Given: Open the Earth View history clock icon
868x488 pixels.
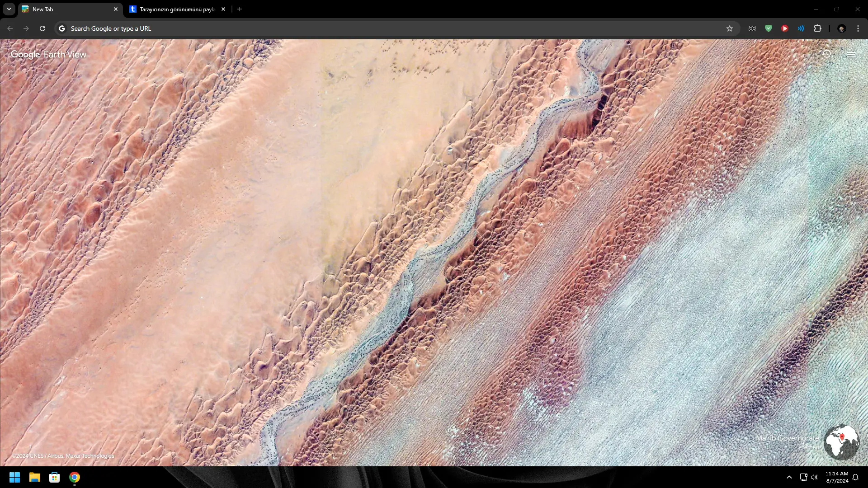Looking at the screenshot, I should point(826,54).
